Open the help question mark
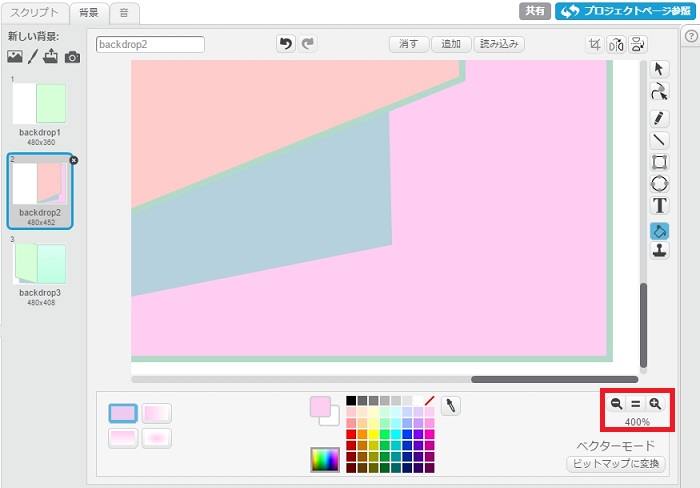 (691, 36)
